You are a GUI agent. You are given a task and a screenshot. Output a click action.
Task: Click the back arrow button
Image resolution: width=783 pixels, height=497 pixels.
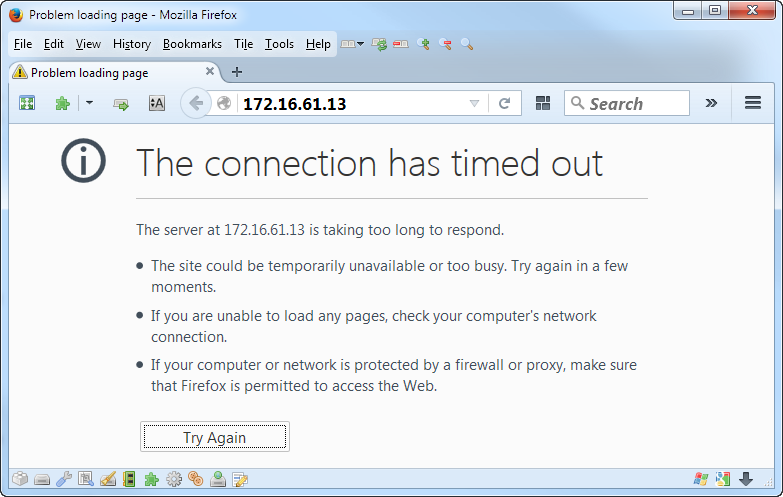(196, 103)
